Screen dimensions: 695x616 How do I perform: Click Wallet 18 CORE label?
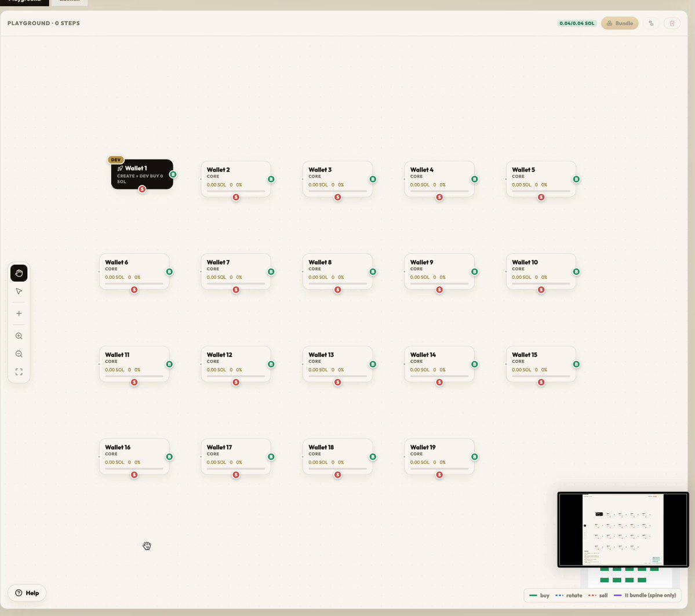coord(315,454)
